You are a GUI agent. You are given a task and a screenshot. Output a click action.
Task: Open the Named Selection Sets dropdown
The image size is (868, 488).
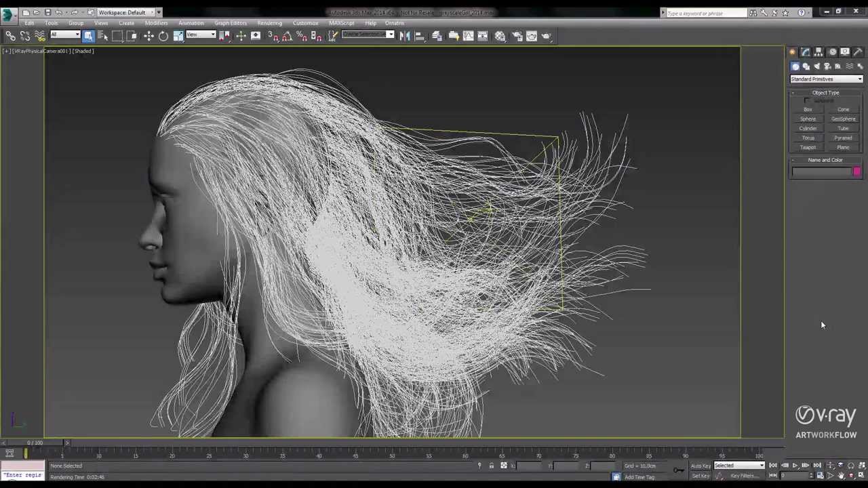tap(368, 35)
